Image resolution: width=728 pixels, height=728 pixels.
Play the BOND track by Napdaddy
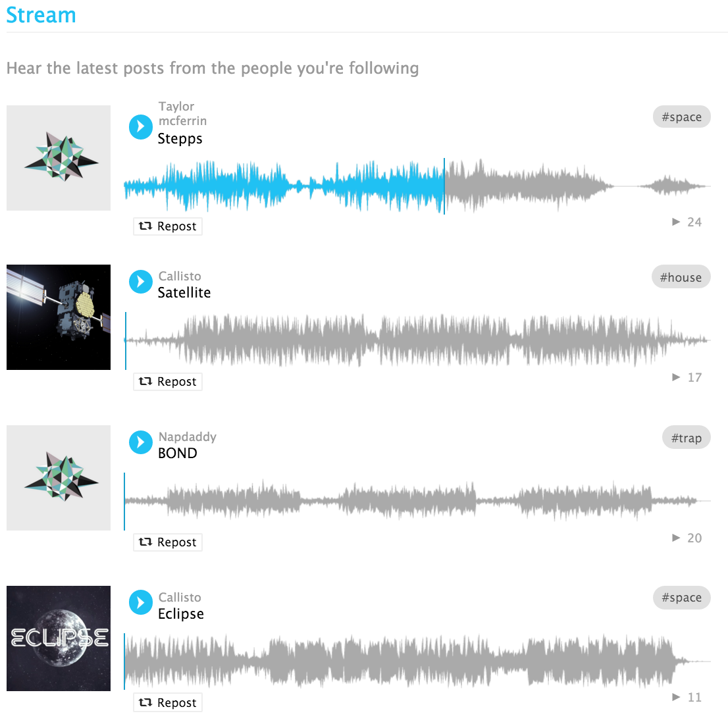click(x=140, y=442)
